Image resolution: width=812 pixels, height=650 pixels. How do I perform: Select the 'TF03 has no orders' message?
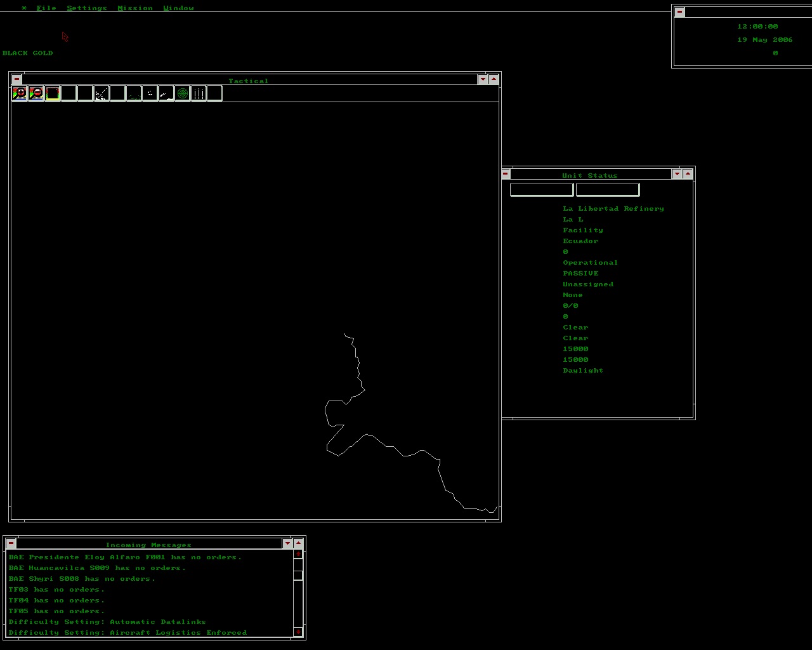(x=56, y=589)
